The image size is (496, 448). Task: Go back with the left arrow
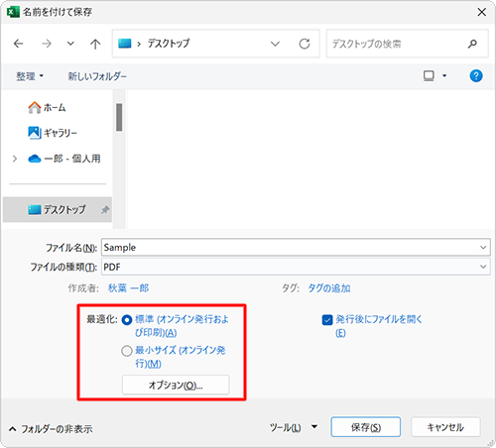click(19, 44)
